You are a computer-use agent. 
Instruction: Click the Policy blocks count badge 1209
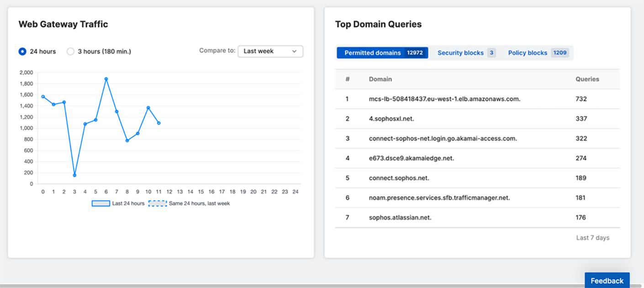pos(560,53)
